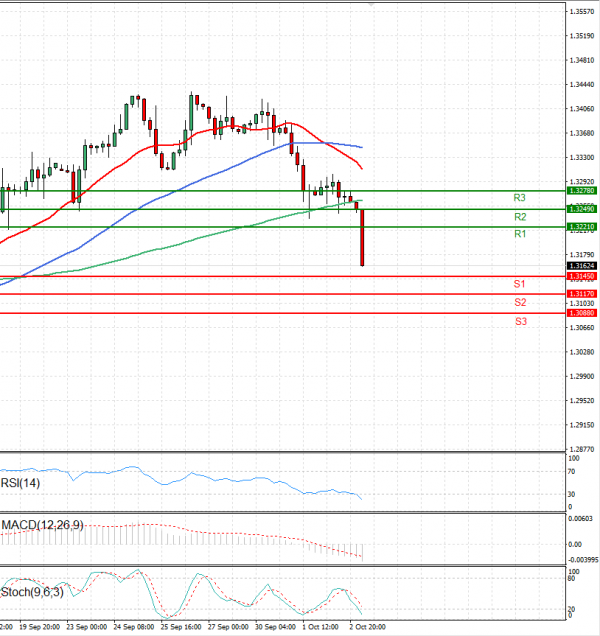Click the 1.35570 price axis value
Image resolution: width=600 pixels, height=636 pixels.
point(582,12)
